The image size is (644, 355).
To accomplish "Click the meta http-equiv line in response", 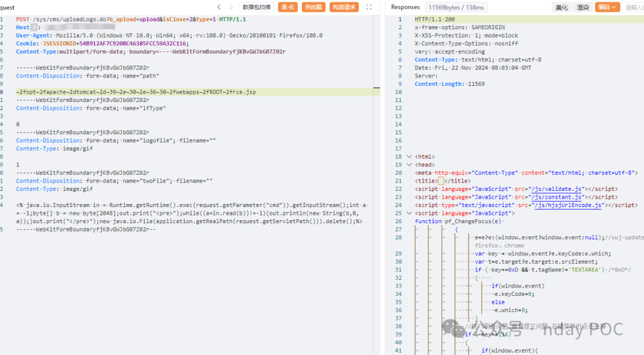I will 526,173.
